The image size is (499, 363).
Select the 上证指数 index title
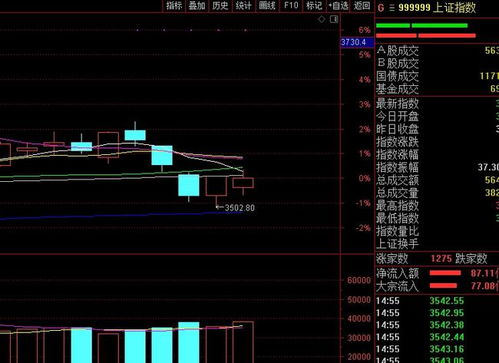coord(454,8)
